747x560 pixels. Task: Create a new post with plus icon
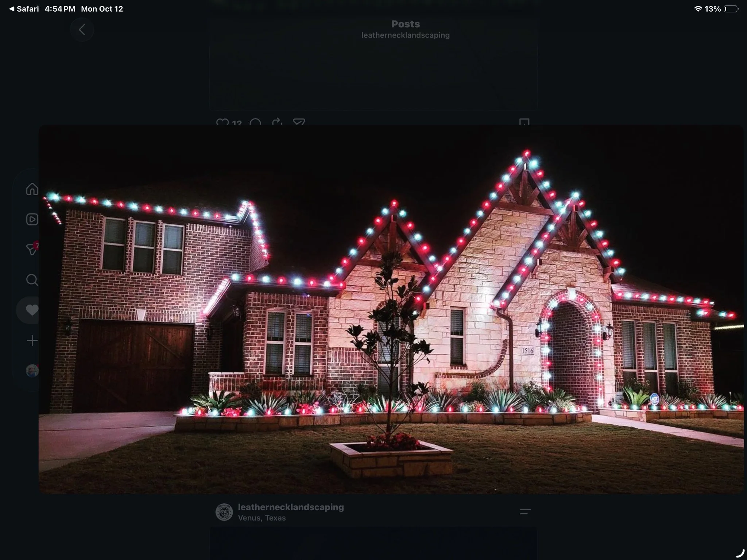point(32,341)
